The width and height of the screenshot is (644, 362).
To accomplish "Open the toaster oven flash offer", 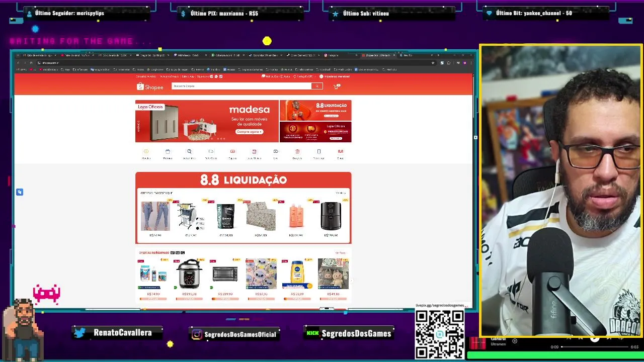I will point(225,274).
